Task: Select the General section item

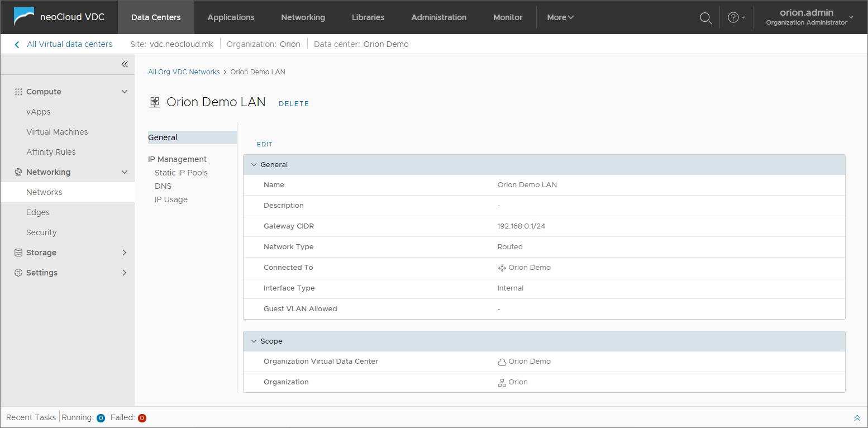Action: tap(192, 137)
